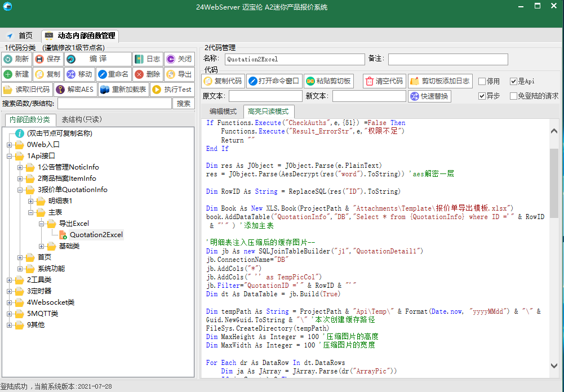The height and width of the screenshot is (392, 564).
Task: Toggle the 是Api checkbox
Action: pos(514,81)
